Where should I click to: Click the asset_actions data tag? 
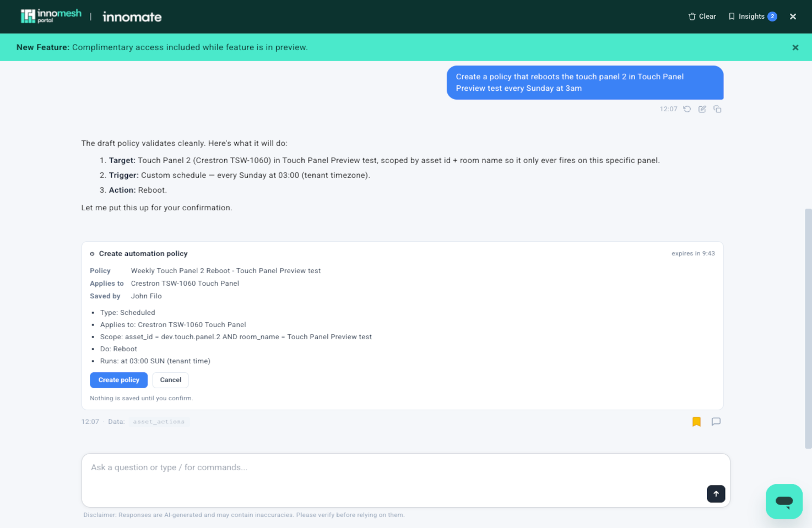coord(159,422)
